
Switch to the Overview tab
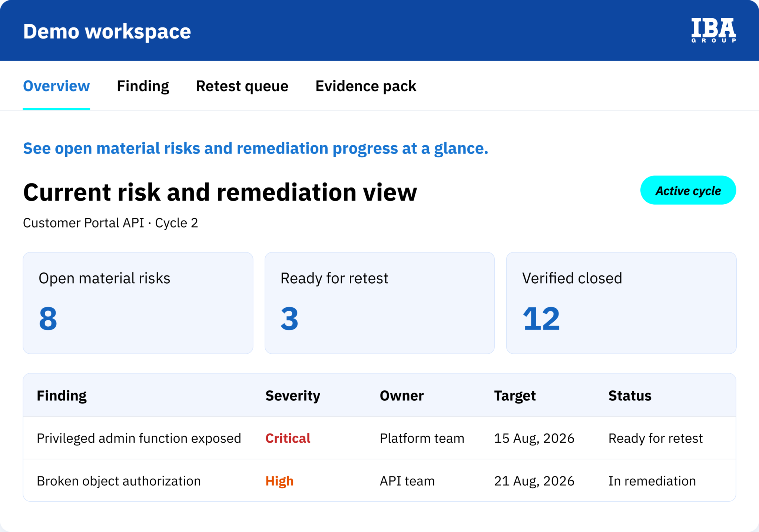coord(56,86)
